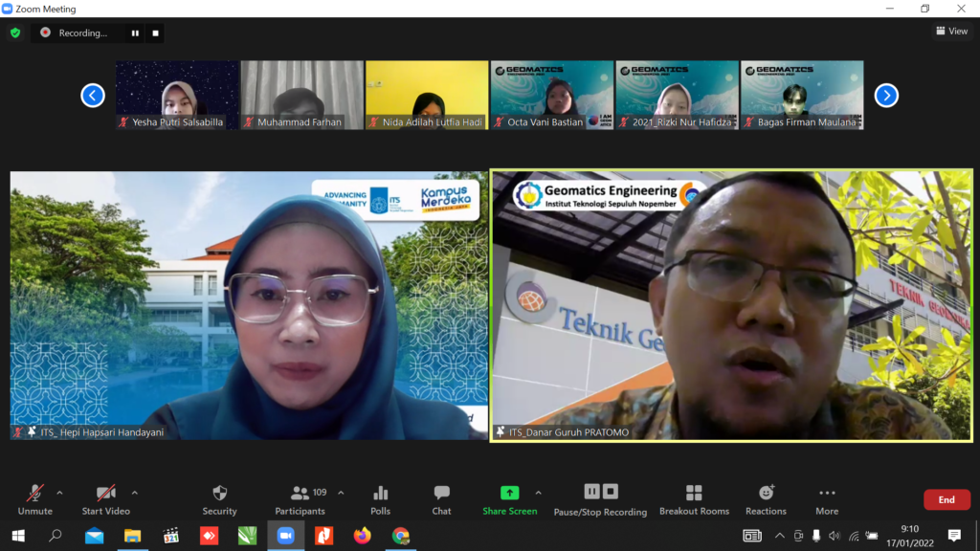Open the Windows Start menu
This screenshot has height=551, width=980.
[18, 536]
